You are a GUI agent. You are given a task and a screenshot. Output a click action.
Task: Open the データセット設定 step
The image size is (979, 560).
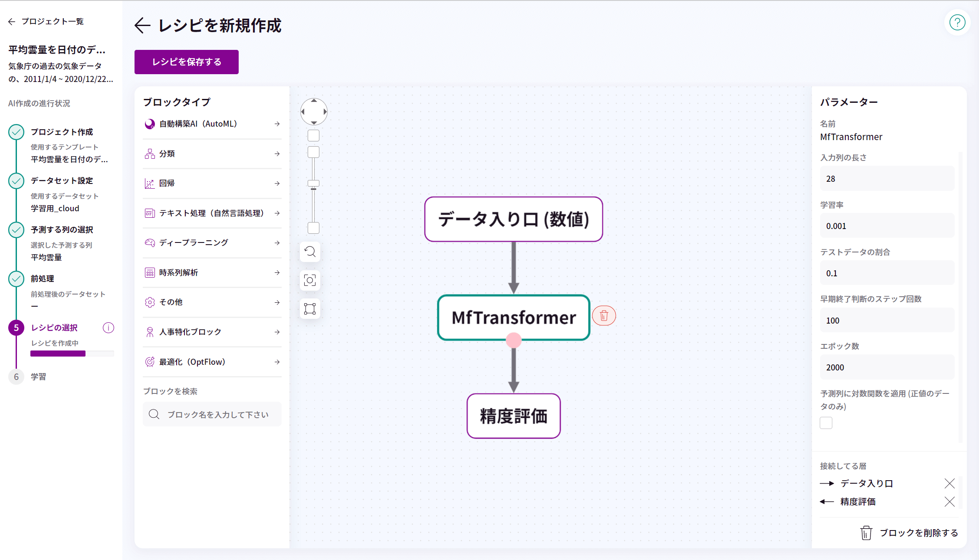click(x=62, y=181)
